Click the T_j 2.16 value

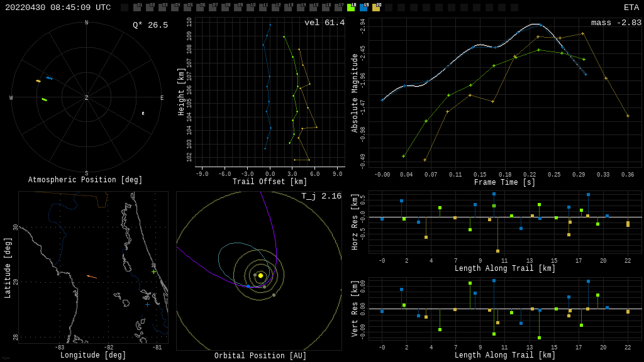(321, 196)
